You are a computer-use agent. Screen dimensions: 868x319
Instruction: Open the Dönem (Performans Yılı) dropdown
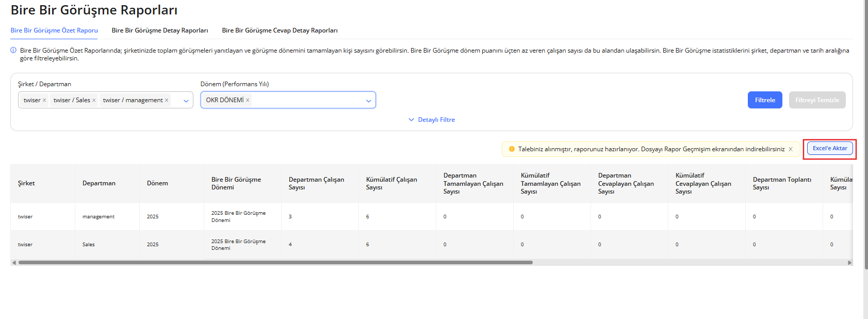click(x=368, y=101)
